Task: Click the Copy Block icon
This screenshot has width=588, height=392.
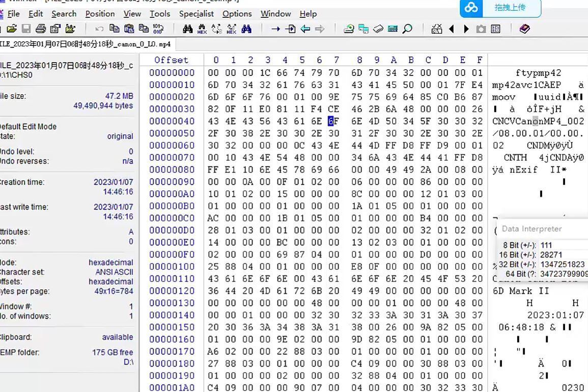Action: (115, 29)
